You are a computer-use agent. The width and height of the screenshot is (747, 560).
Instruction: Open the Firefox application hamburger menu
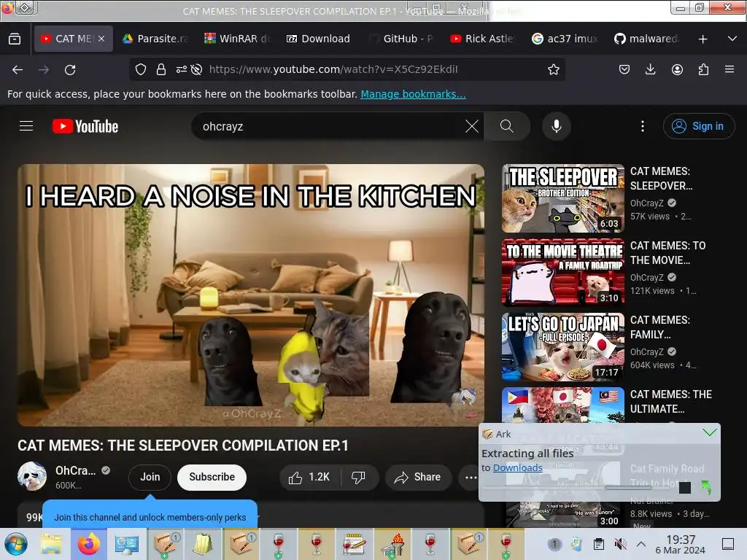[x=729, y=69]
